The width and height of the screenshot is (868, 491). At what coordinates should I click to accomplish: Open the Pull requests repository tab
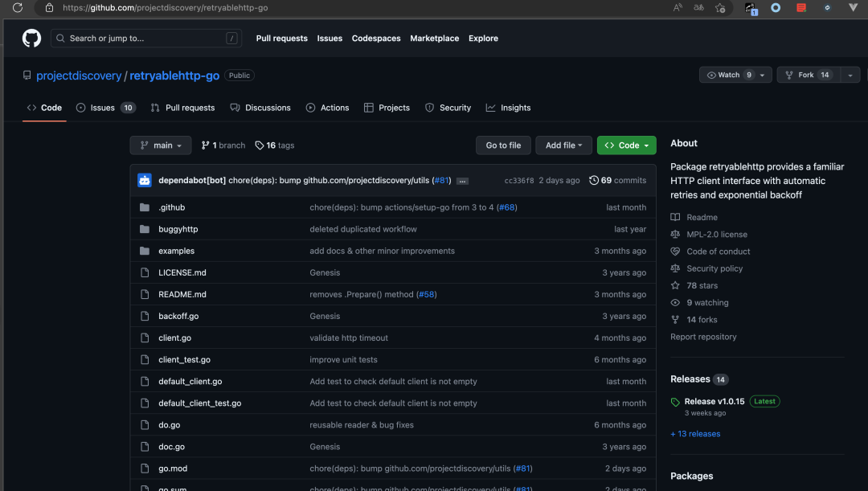coord(182,108)
